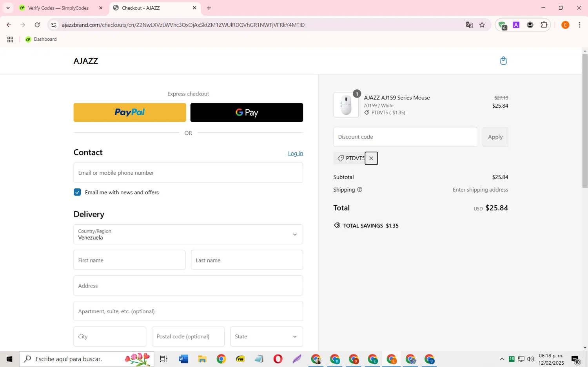
Task: Open the black W circle extension
Action: (x=530, y=25)
